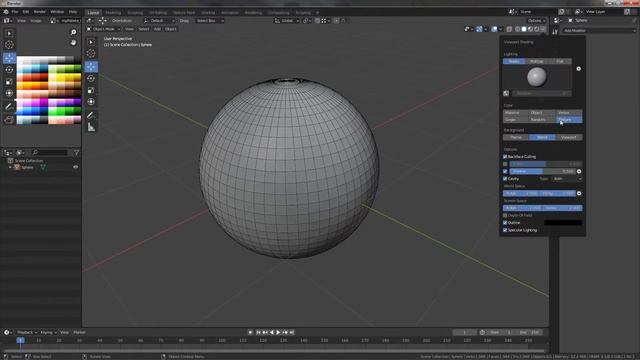Select MatCap lighting mode

pyautogui.click(x=537, y=61)
